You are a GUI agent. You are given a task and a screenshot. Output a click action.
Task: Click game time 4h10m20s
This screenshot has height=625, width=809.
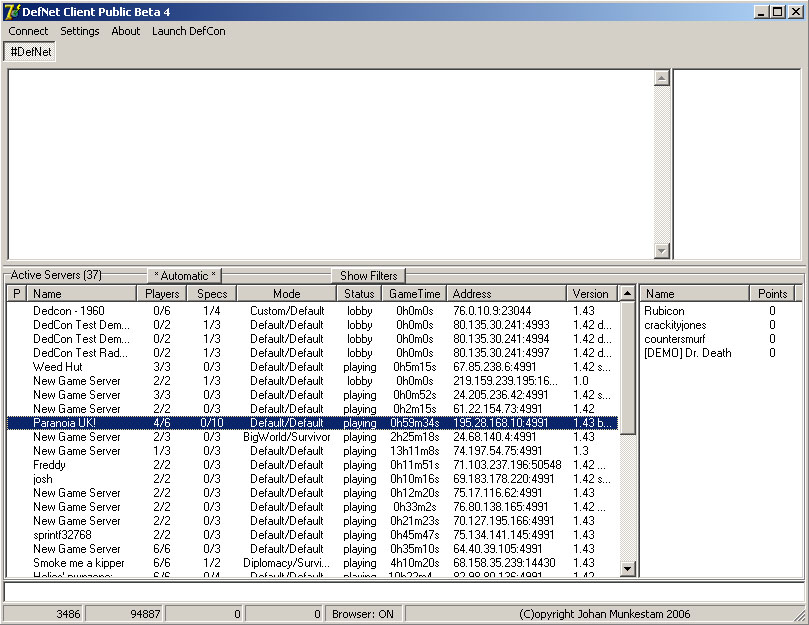click(x=414, y=563)
